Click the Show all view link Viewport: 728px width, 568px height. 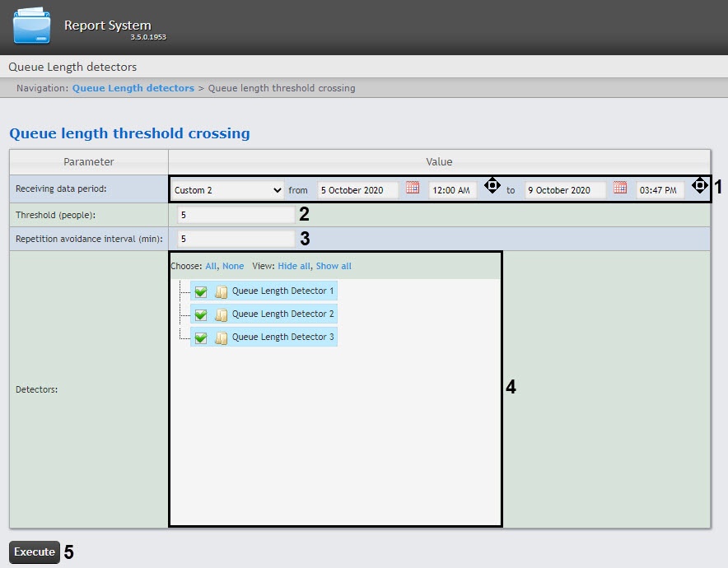tap(334, 266)
